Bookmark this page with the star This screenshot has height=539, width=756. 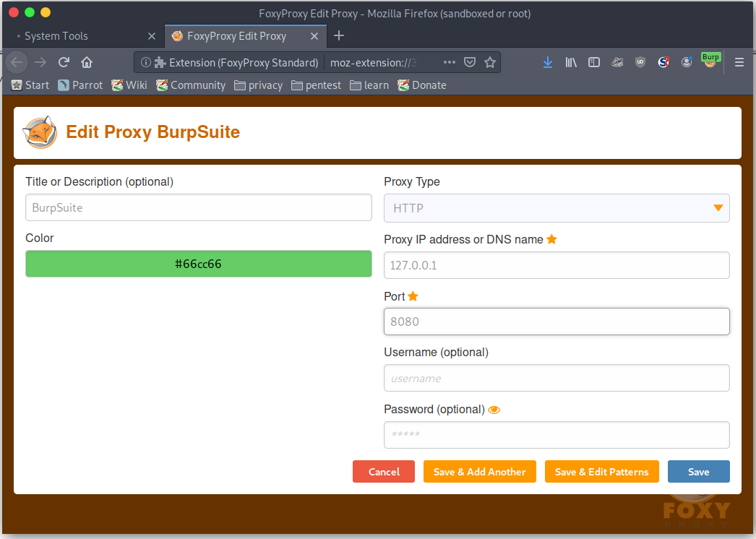point(490,62)
